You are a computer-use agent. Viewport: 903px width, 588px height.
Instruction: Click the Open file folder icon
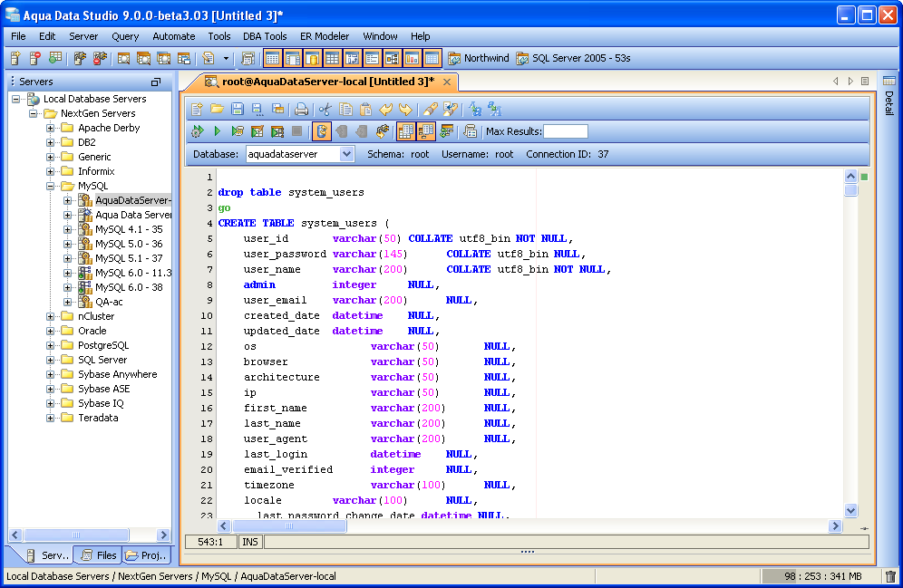tap(217, 109)
